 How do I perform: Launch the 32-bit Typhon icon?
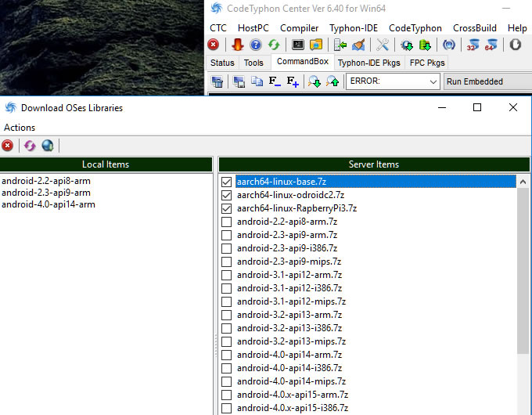pos(473,45)
